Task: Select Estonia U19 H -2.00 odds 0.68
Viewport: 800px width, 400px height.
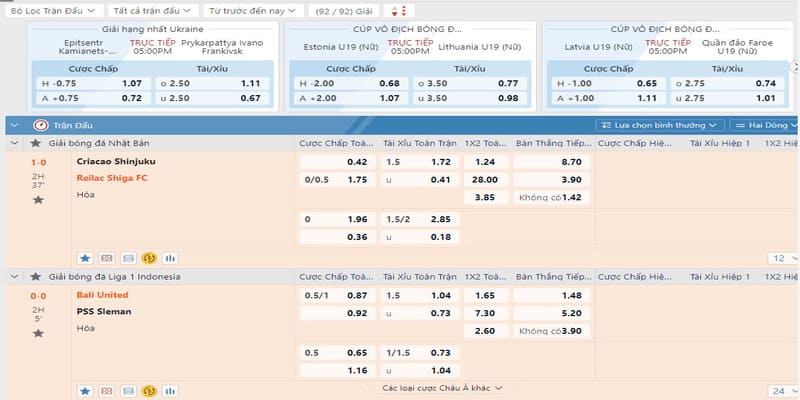Action: pyautogui.click(x=351, y=84)
